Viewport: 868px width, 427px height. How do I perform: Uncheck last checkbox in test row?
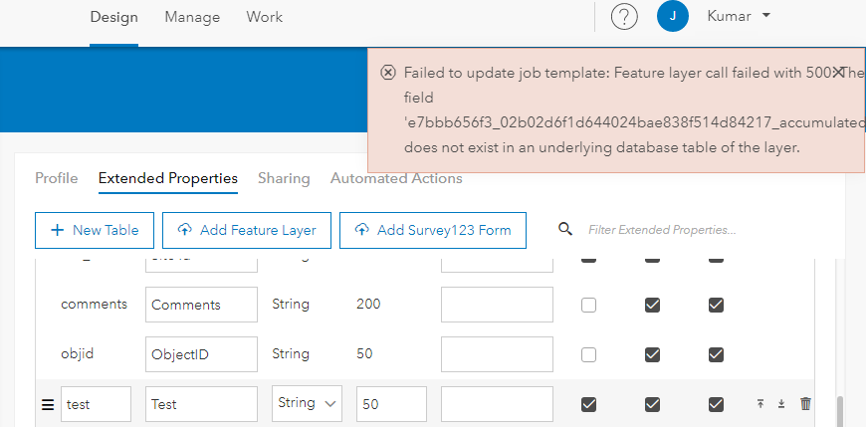point(716,404)
